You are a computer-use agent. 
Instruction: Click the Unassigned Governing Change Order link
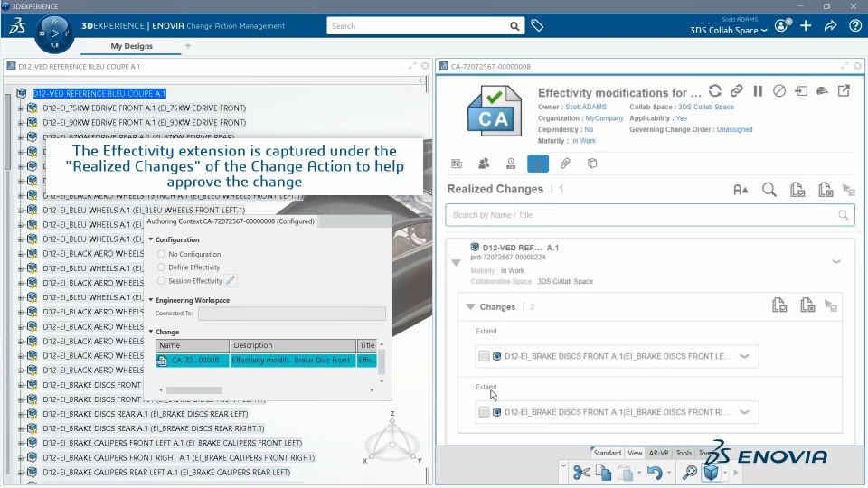point(734,129)
